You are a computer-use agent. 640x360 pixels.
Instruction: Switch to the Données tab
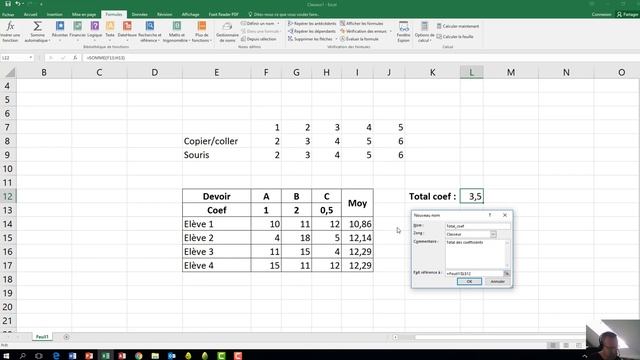[x=140, y=14]
